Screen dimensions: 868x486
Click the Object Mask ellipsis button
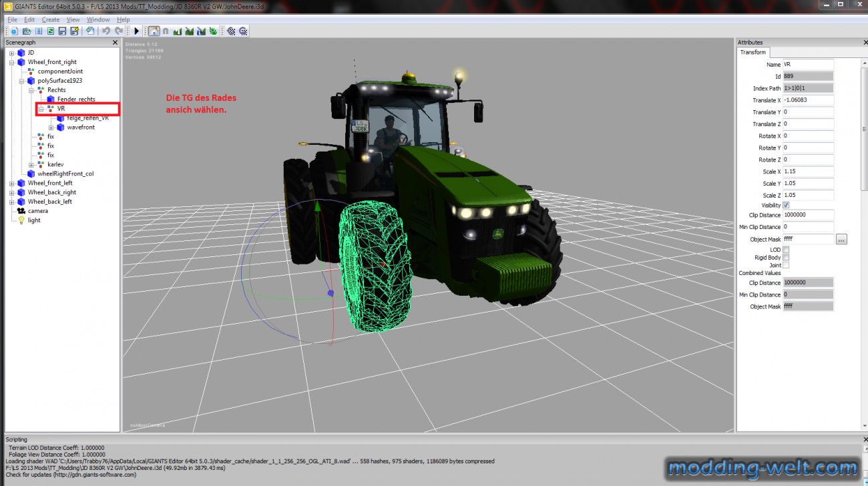point(841,239)
